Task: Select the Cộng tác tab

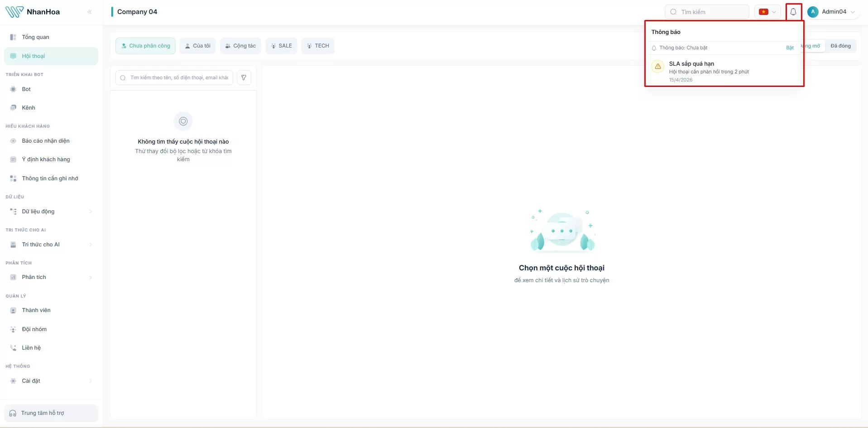Action: [x=240, y=46]
